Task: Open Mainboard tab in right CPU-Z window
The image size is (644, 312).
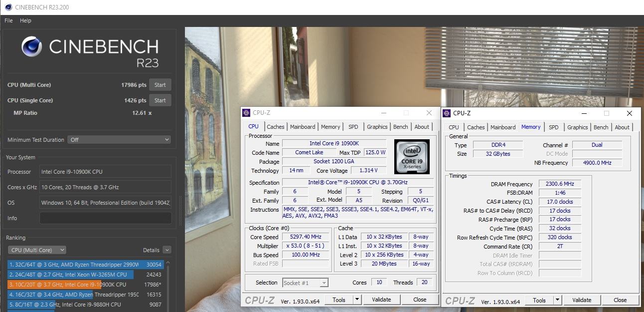Action: point(503,127)
